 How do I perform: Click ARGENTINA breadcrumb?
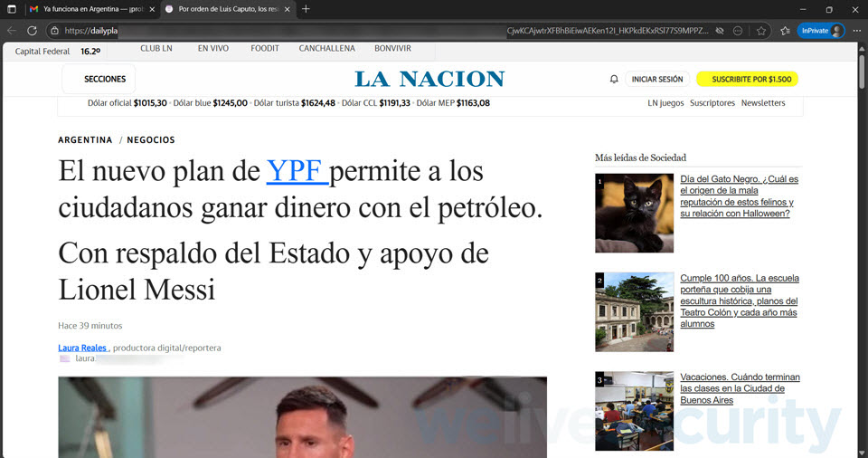coord(85,139)
